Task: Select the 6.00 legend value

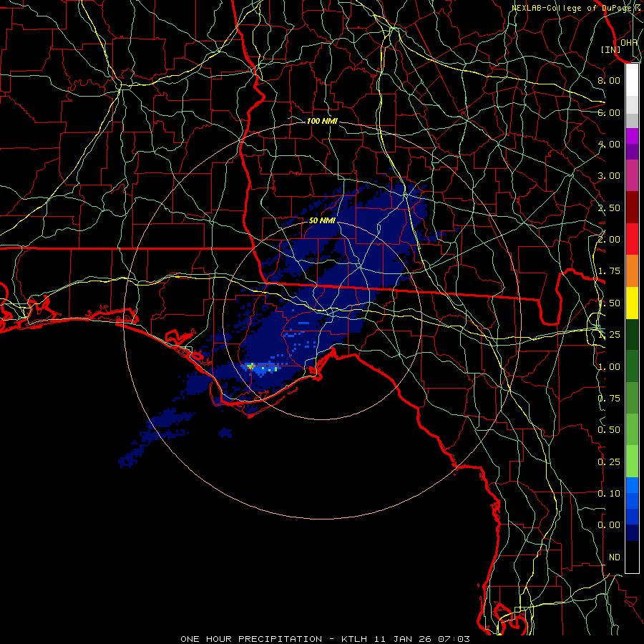Action: click(x=609, y=112)
